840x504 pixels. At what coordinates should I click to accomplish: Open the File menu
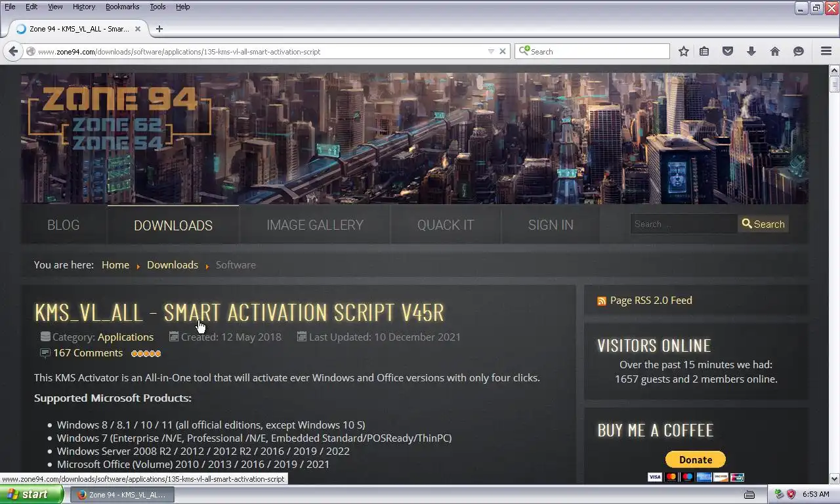[10, 7]
